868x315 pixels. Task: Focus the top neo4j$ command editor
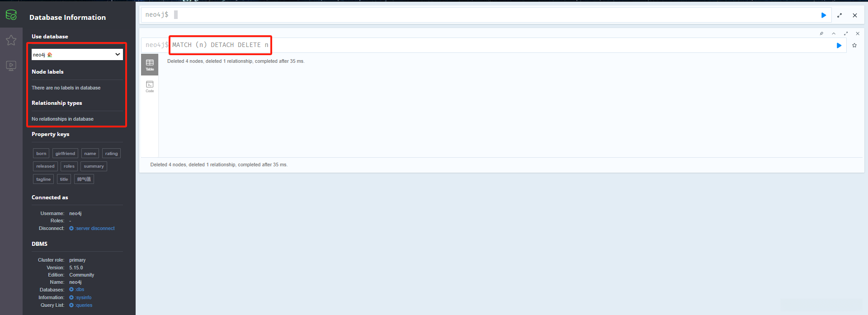[486, 15]
